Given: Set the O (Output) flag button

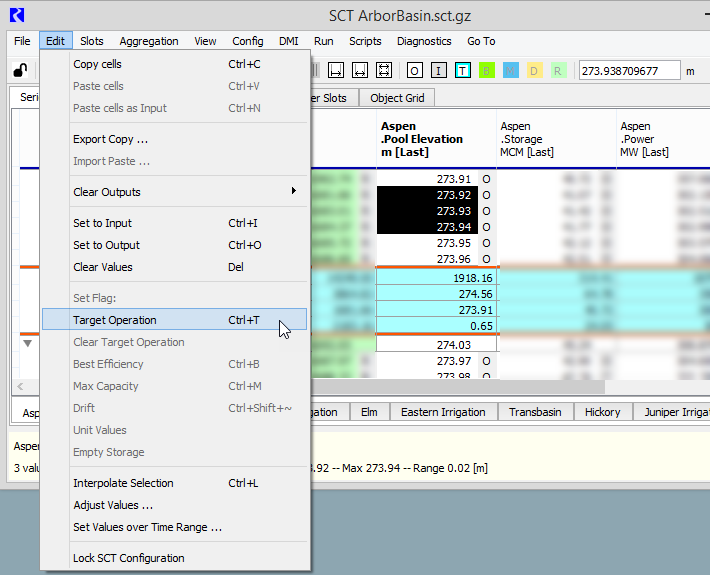Looking at the screenshot, I should coord(414,70).
